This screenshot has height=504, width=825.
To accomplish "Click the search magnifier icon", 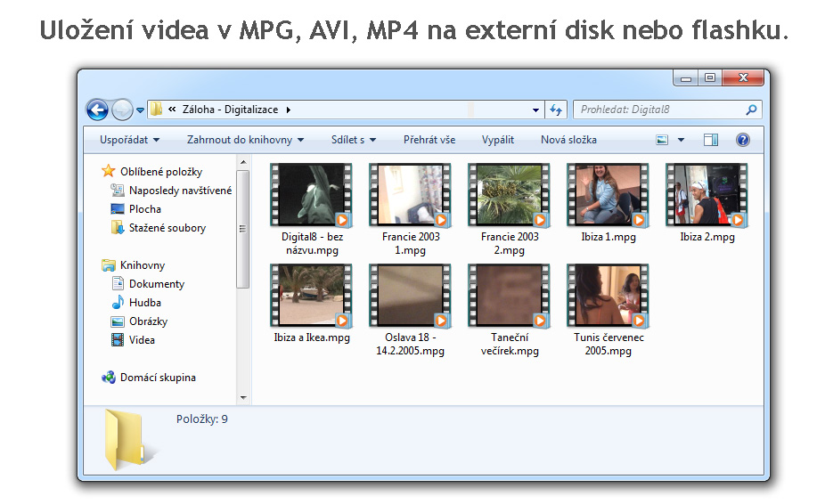I will point(752,110).
